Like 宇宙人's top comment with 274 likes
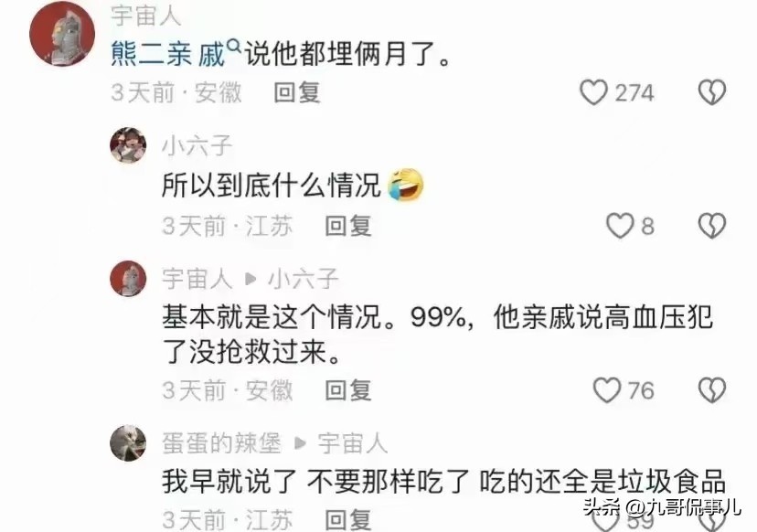The image size is (757, 532). pyautogui.click(x=593, y=92)
